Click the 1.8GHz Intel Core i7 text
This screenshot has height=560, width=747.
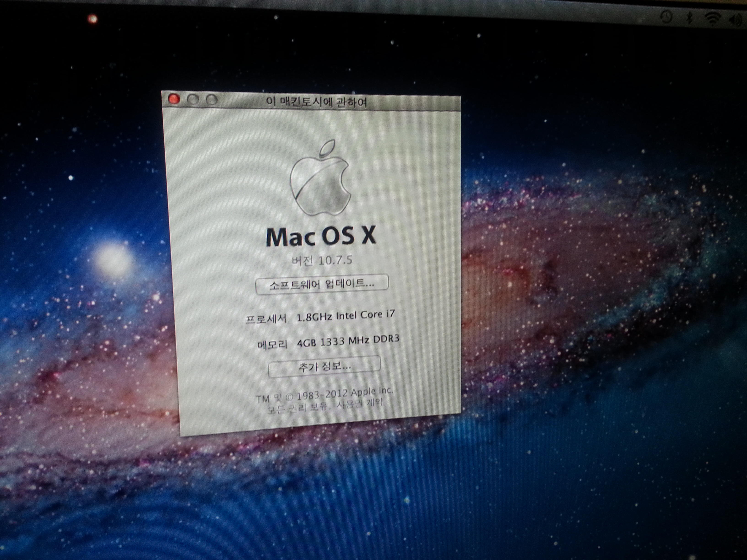pos(346,316)
